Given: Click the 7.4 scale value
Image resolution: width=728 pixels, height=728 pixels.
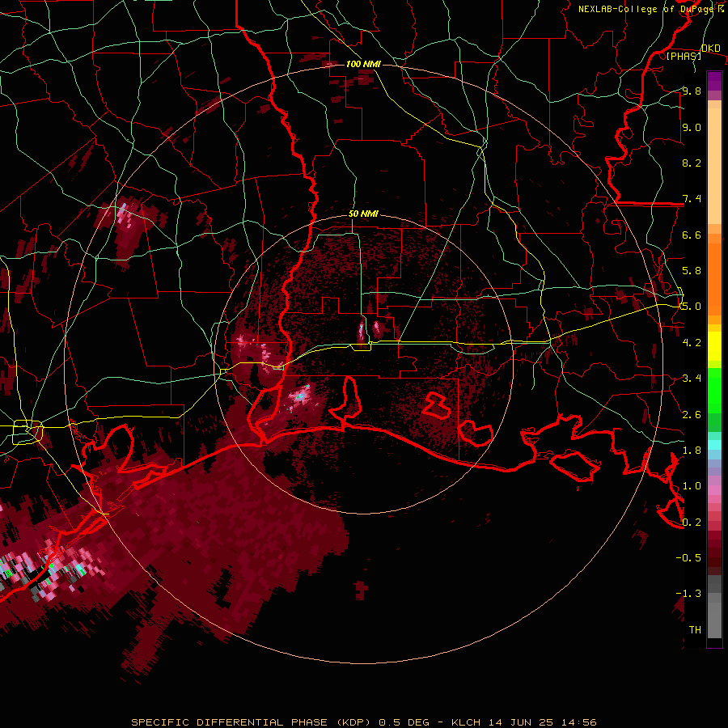Looking at the screenshot, I should pyautogui.click(x=692, y=199).
